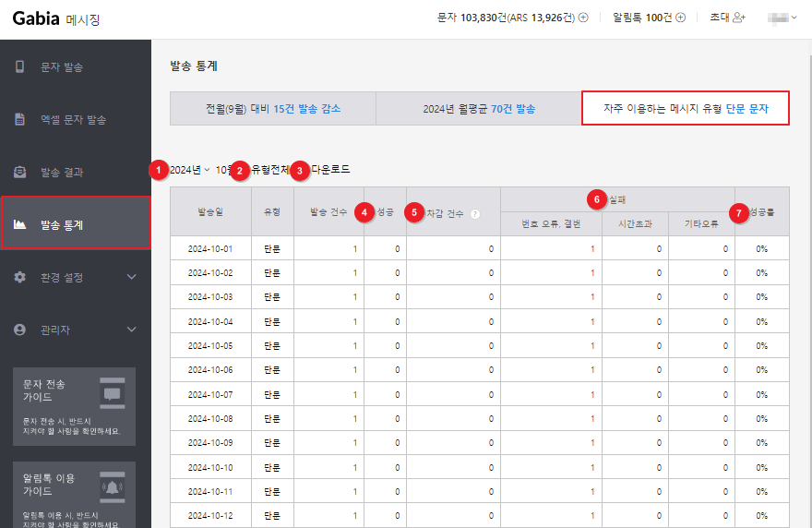Click the 기타오류 column header
The height and width of the screenshot is (528, 812).
click(701, 223)
